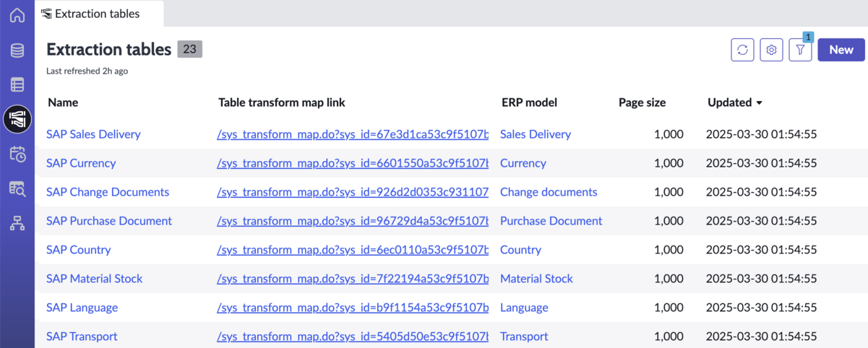Open transform map link for SAP Currency
Viewport: 868px width, 348px height.
(x=353, y=163)
